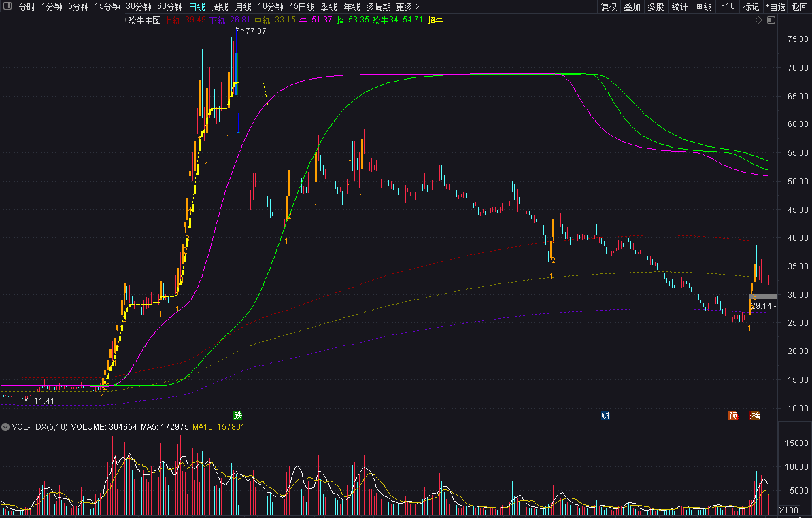Expand the VOL-TDX indicator dropdown arrow
Image resolution: width=812 pixels, height=518 pixels.
5,427
